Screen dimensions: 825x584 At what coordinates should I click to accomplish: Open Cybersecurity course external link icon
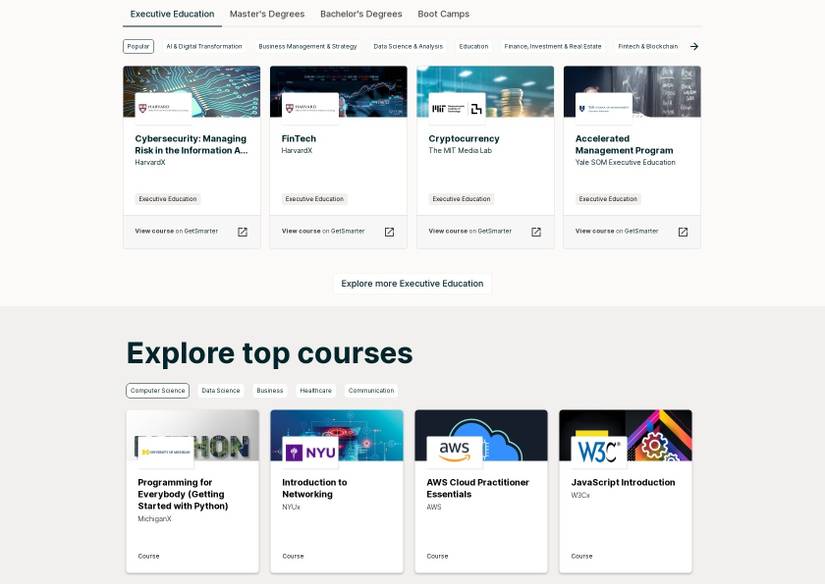(x=242, y=231)
